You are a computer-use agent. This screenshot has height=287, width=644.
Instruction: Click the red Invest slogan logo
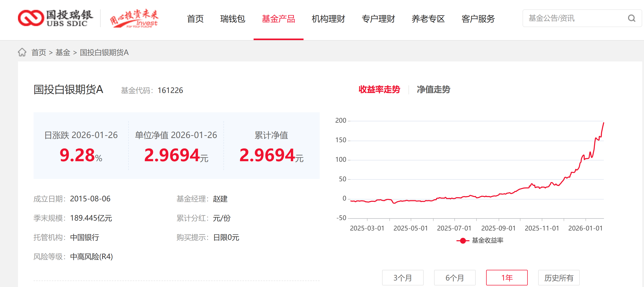pos(134,18)
